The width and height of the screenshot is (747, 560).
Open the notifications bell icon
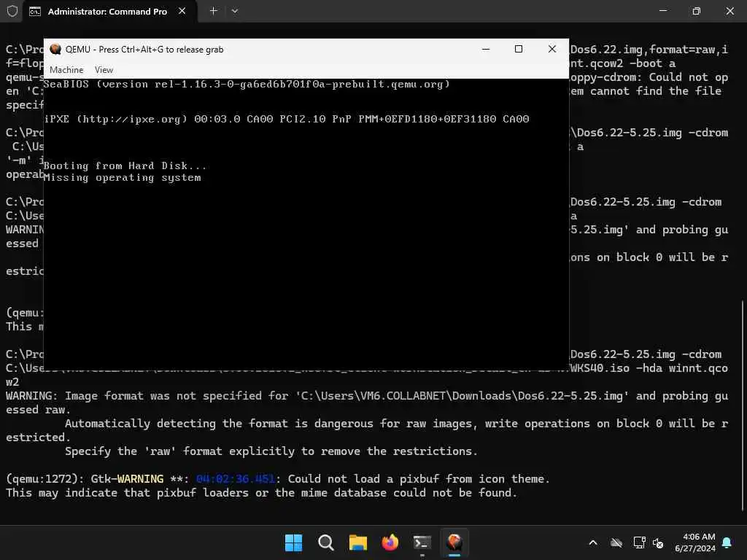727,542
